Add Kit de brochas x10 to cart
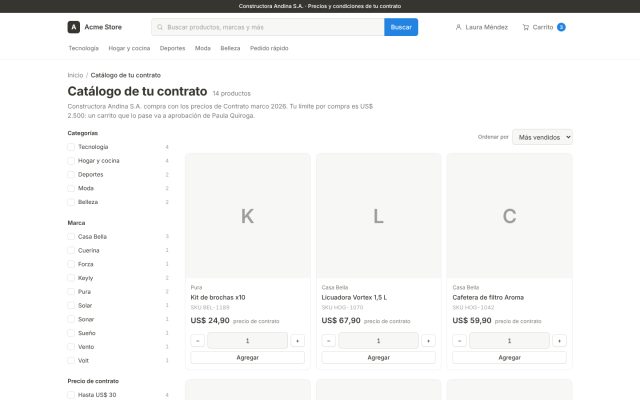 [x=247, y=358]
